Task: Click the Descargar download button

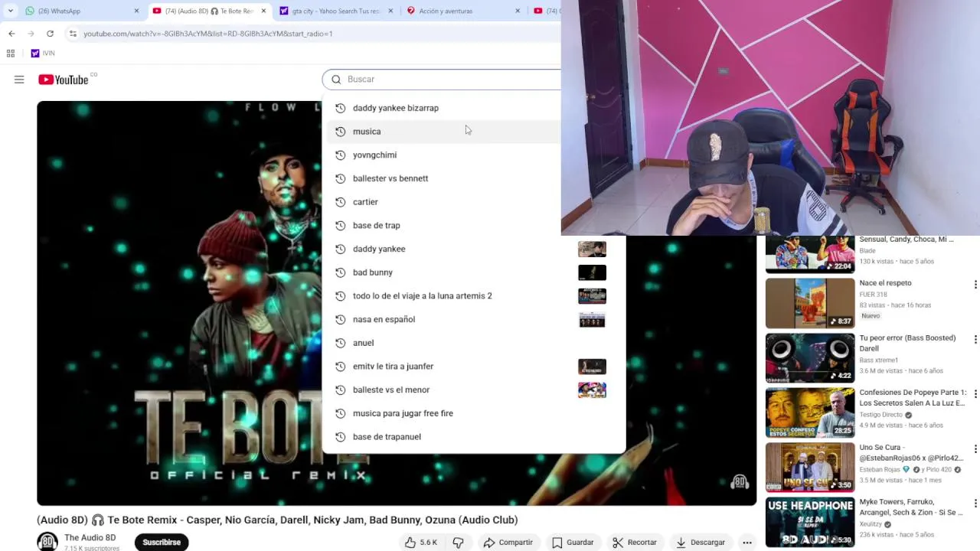Action: (701, 542)
